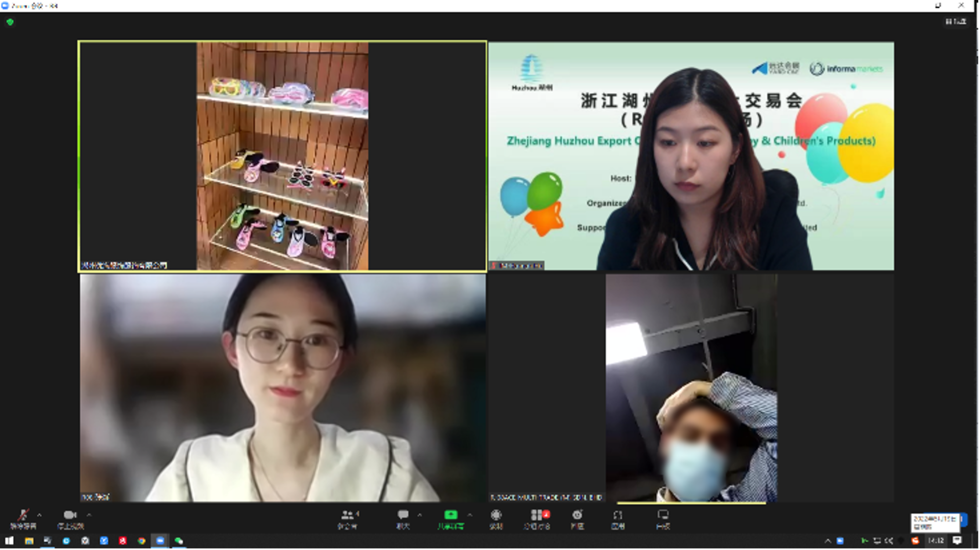980x550 pixels.
Task: Click the trade company name label bottom-right tile
Action: coord(547,497)
